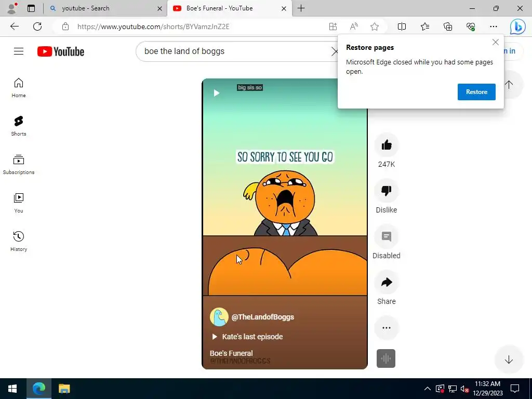
Task: Open TheLandofBoggs channel avatar
Action: click(x=219, y=317)
